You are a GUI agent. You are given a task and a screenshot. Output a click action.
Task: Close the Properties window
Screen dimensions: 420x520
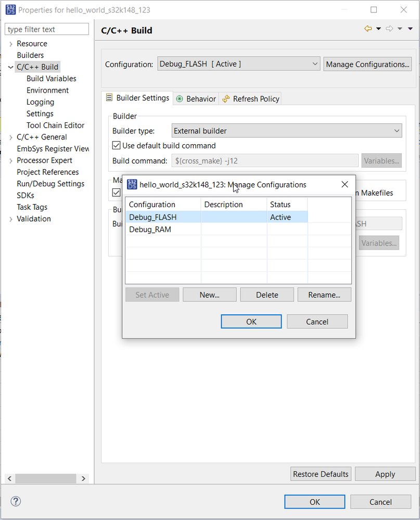point(403,9)
